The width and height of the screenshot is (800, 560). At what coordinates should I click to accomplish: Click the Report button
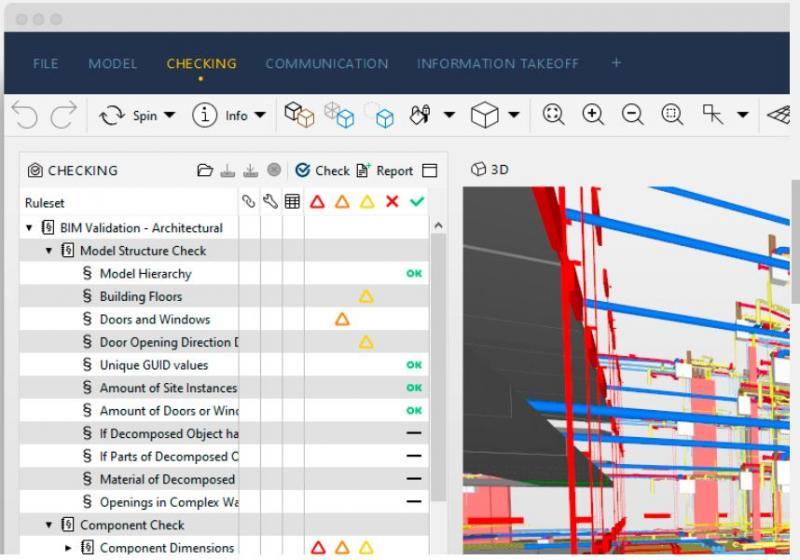(385, 170)
